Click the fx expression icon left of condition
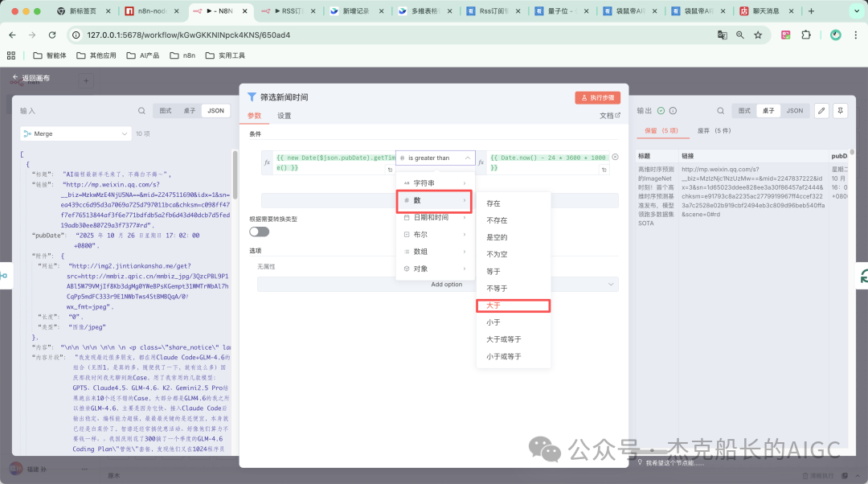This screenshot has width=868, height=484. pyautogui.click(x=268, y=162)
